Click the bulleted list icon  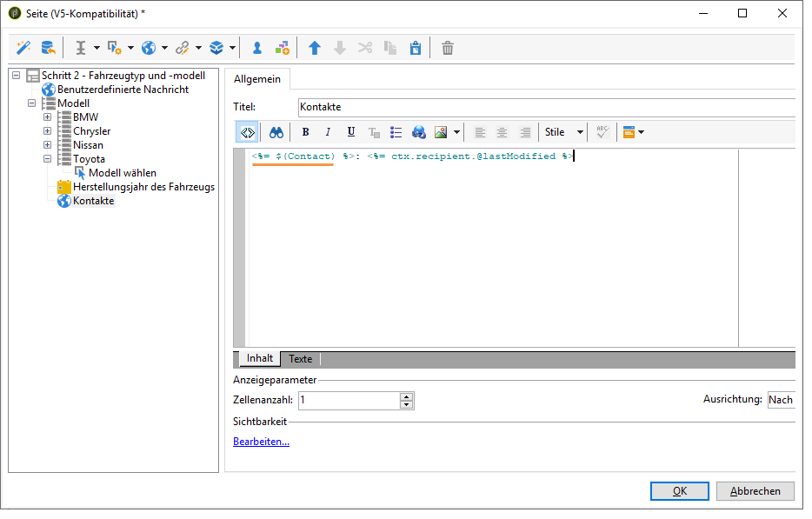396,133
